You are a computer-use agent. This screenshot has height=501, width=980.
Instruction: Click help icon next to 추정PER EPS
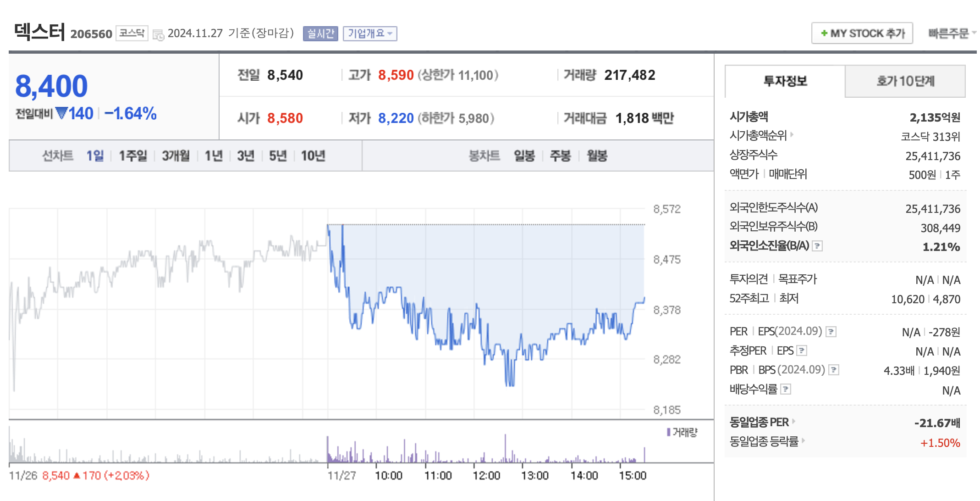point(802,351)
